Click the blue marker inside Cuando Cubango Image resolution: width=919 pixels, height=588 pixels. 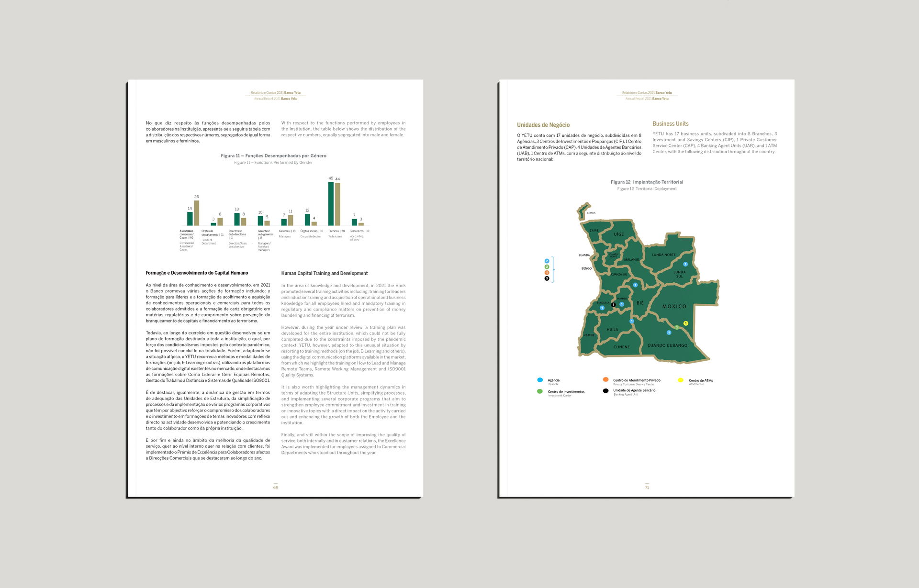(669, 333)
